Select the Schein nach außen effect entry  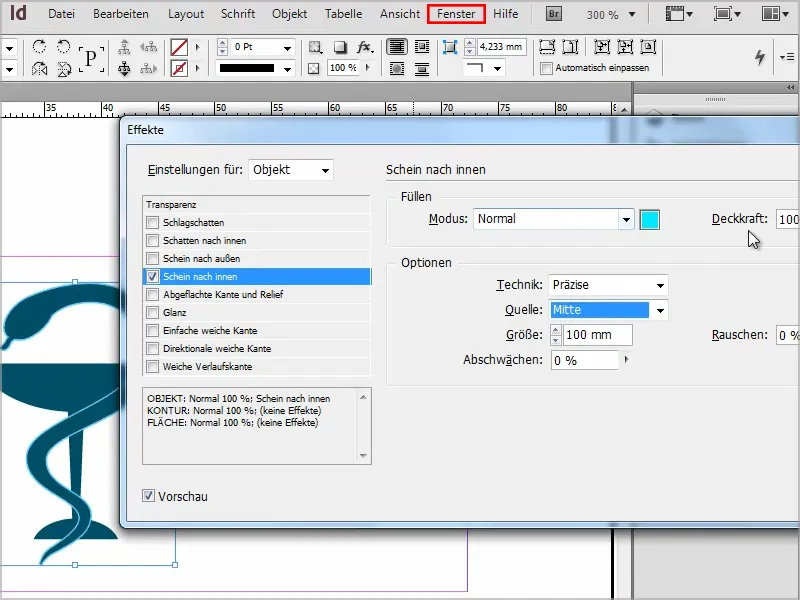[200, 258]
